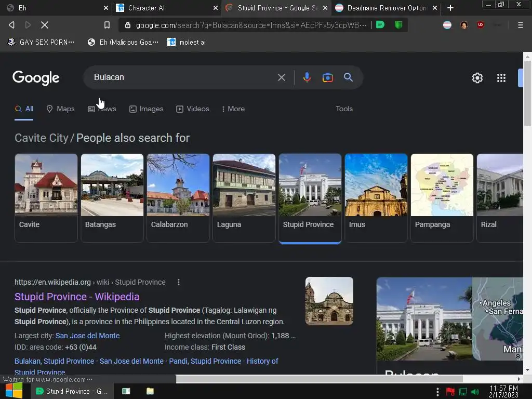Select the Cavite card

[46, 198]
